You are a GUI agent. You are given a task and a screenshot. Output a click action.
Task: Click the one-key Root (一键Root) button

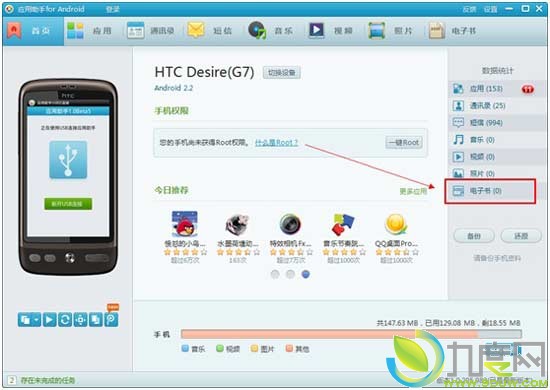coord(404,142)
